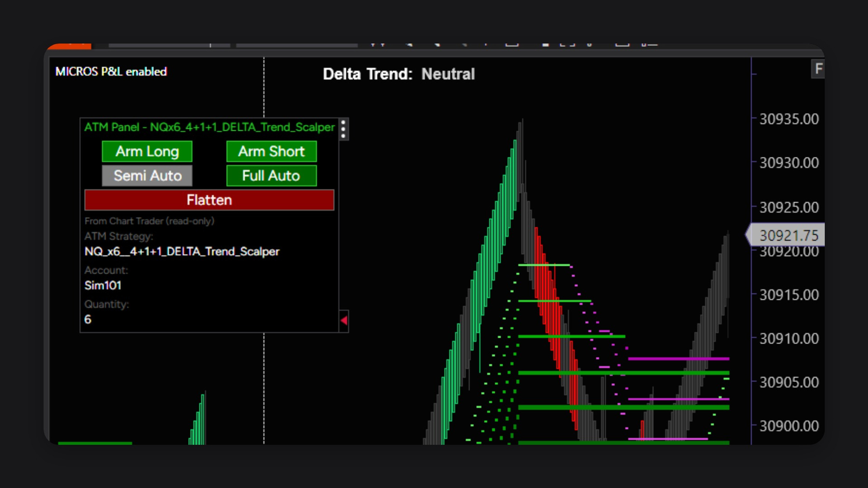Enable Semi Auto mode

pyautogui.click(x=147, y=176)
